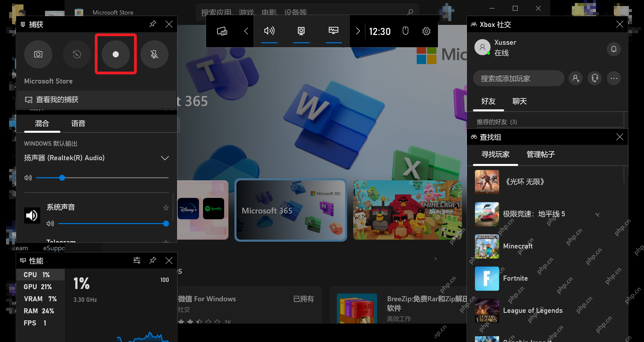Click the Xbox 社交 people icon
This screenshot has width=644, height=342.
pyautogui.click(x=474, y=24)
